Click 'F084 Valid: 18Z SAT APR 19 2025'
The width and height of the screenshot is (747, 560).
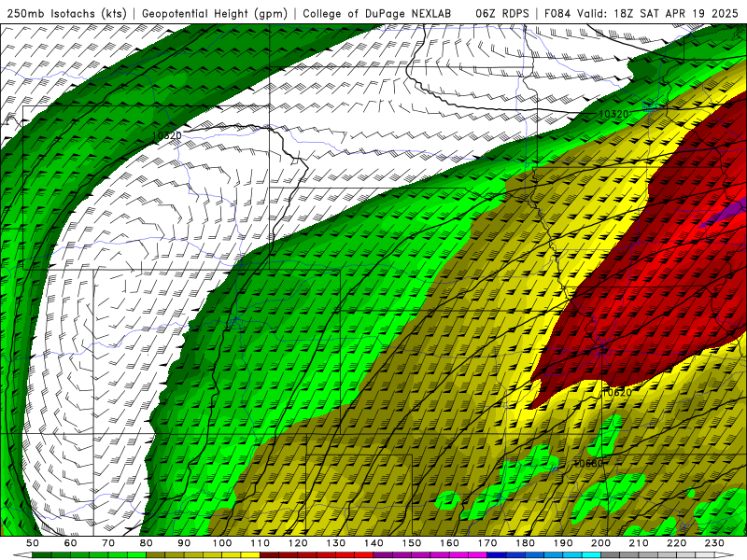[641, 13]
